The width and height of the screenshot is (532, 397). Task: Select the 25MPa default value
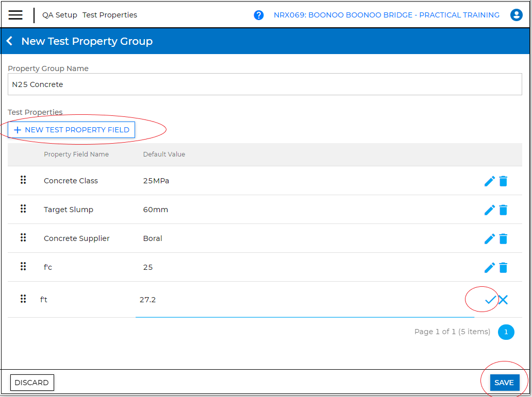156,181
